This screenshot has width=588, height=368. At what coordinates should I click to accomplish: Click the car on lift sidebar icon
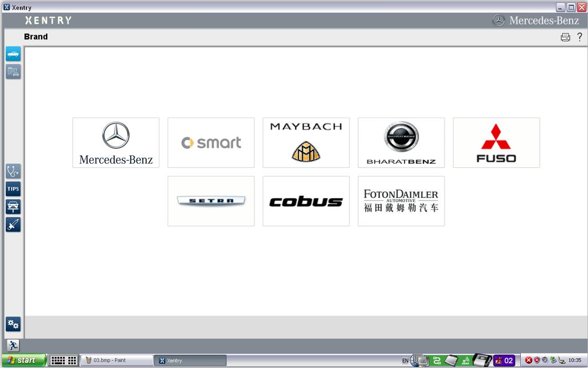[x=13, y=206]
